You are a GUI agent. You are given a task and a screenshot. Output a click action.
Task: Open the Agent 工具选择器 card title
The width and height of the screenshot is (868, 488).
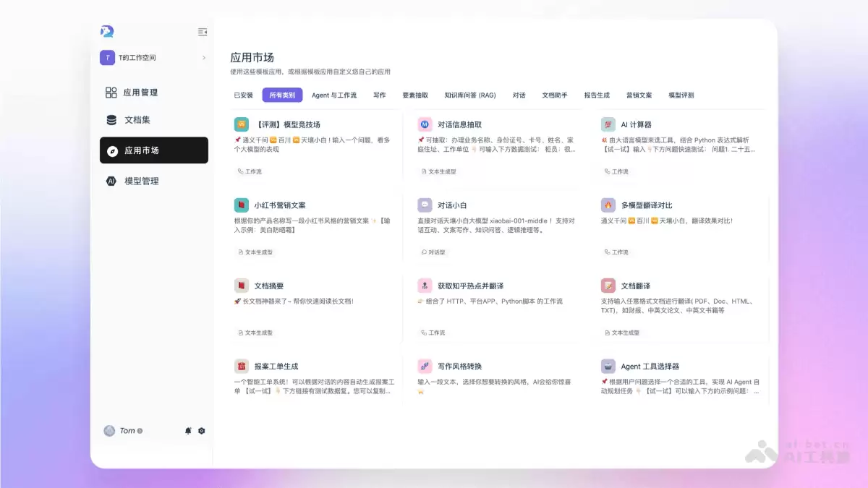(650, 366)
